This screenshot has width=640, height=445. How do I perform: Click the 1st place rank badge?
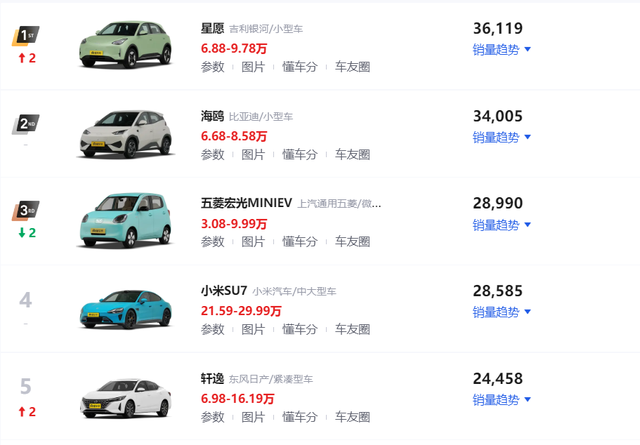click(25, 38)
